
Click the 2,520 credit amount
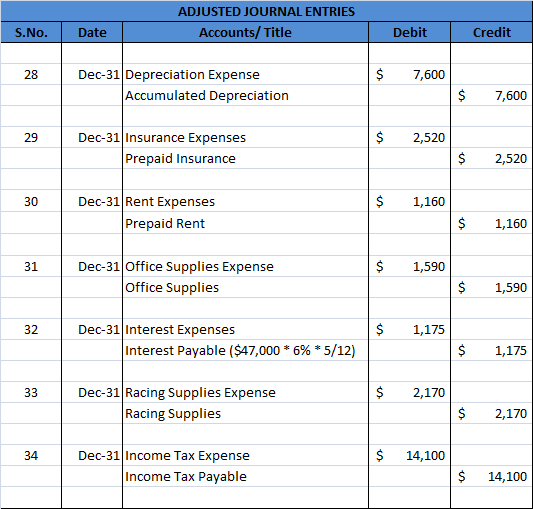tap(492, 158)
